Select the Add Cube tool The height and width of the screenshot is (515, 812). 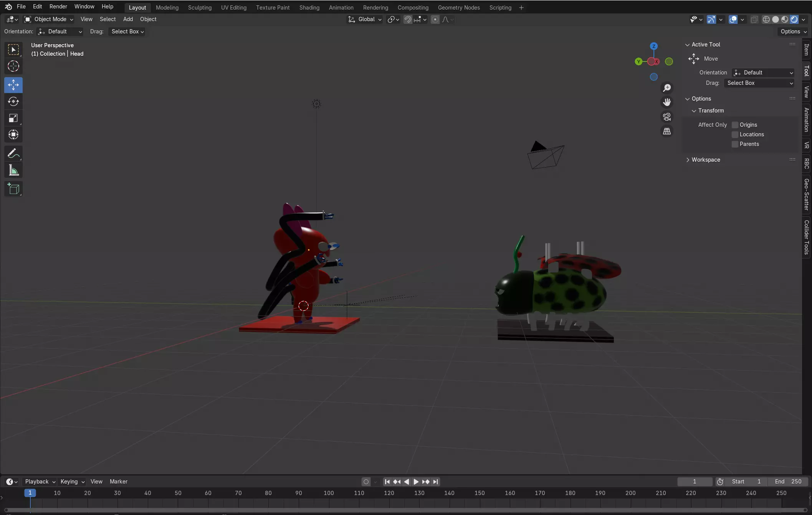click(13, 189)
